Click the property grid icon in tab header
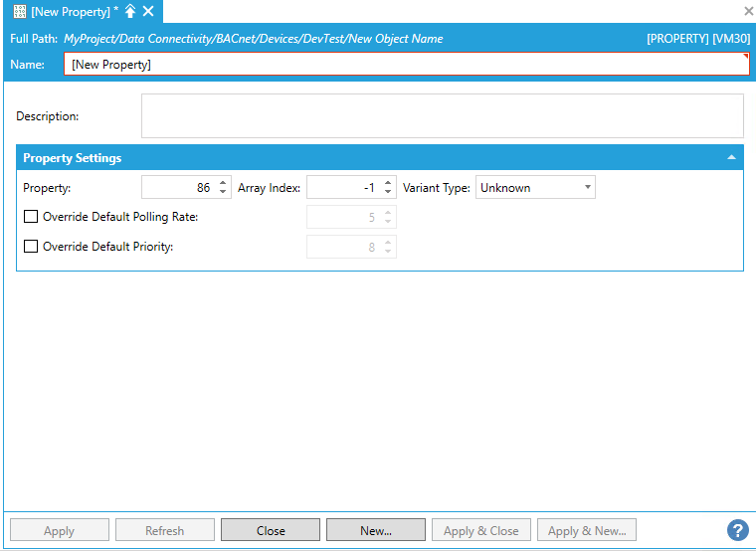Screen dimensions: 756x552 tap(20, 11)
